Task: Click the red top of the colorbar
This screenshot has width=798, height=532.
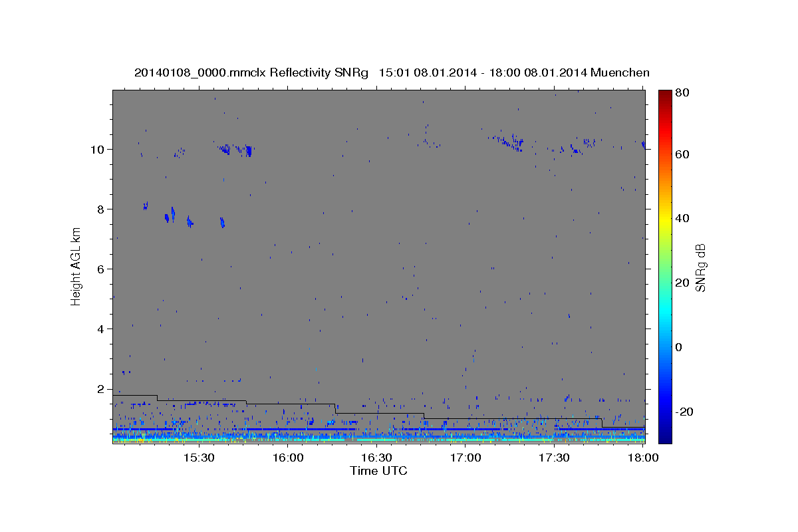Action: pos(665,100)
